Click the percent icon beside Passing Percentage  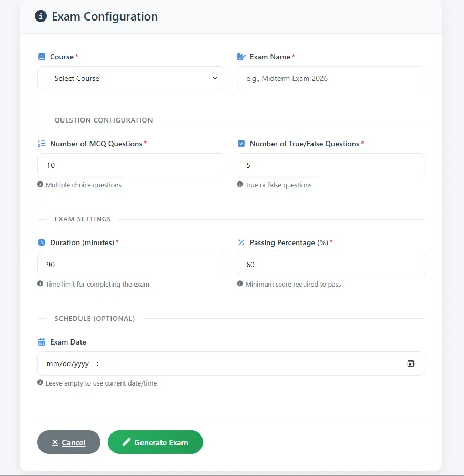click(241, 242)
